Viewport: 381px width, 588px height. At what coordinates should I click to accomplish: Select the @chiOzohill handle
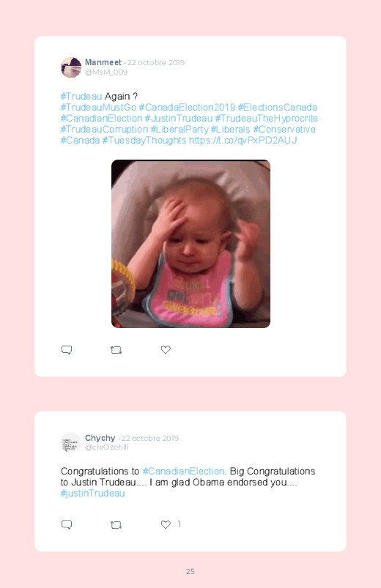[106, 447]
